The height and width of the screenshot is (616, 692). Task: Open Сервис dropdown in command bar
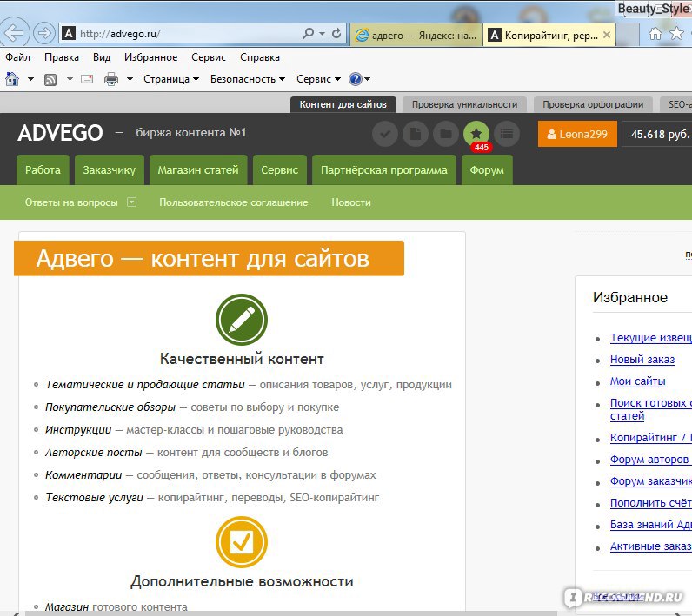click(319, 79)
